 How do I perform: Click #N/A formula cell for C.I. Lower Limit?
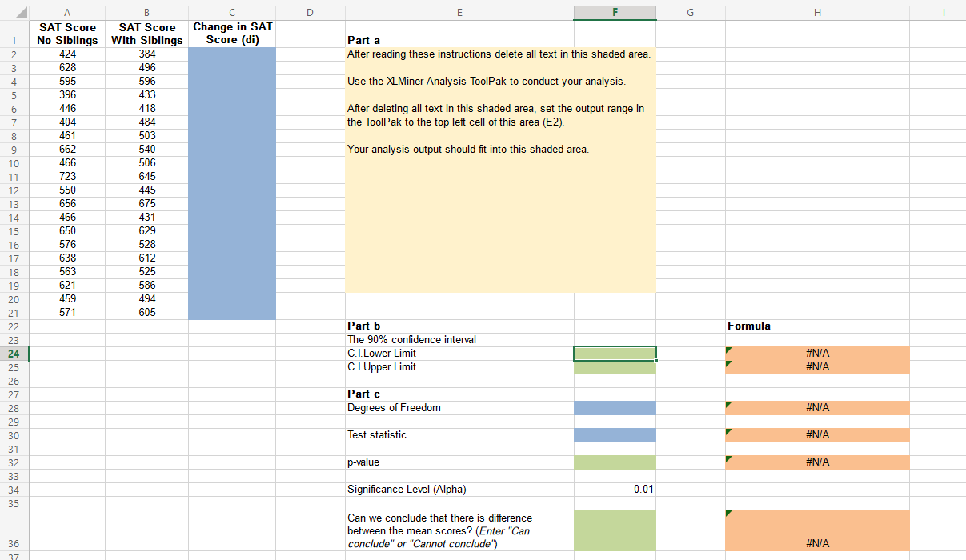point(817,354)
